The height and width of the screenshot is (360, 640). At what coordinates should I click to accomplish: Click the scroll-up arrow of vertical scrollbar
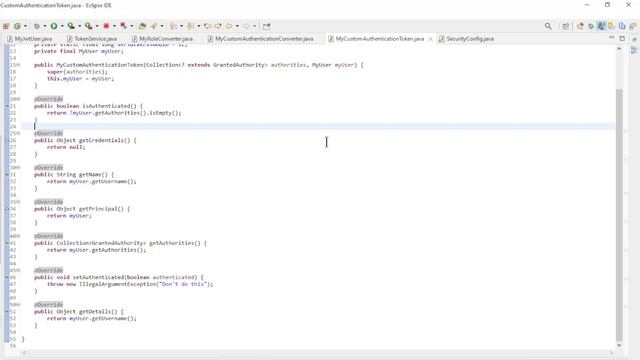point(619,49)
